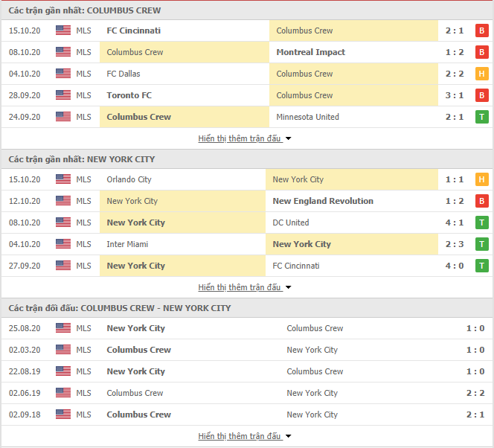Screen dimensions: 494x448
Task: Expand more head-to-head matches at bottom
Action: (x=244, y=436)
